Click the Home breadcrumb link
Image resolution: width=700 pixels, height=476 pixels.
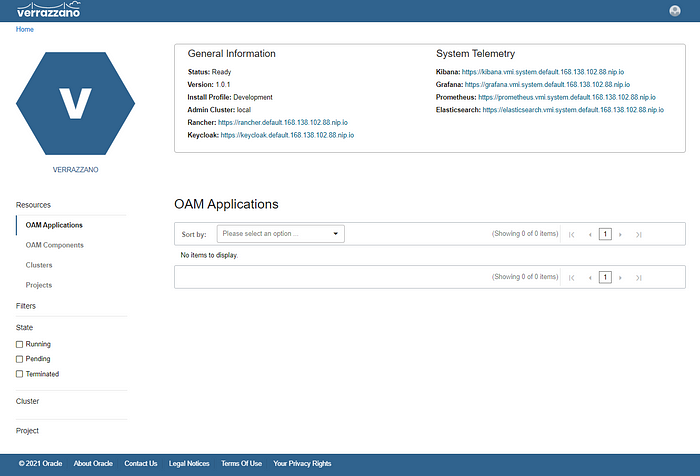(25, 29)
